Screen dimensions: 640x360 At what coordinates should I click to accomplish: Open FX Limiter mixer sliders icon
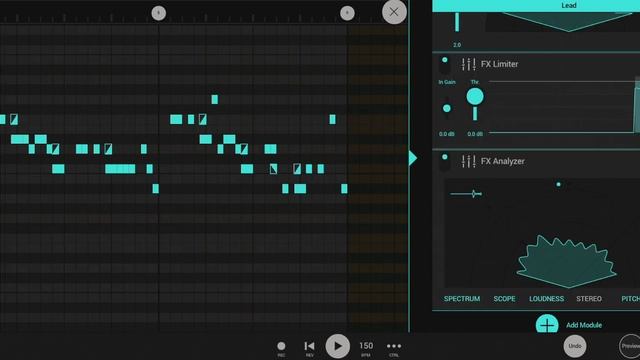point(469,64)
